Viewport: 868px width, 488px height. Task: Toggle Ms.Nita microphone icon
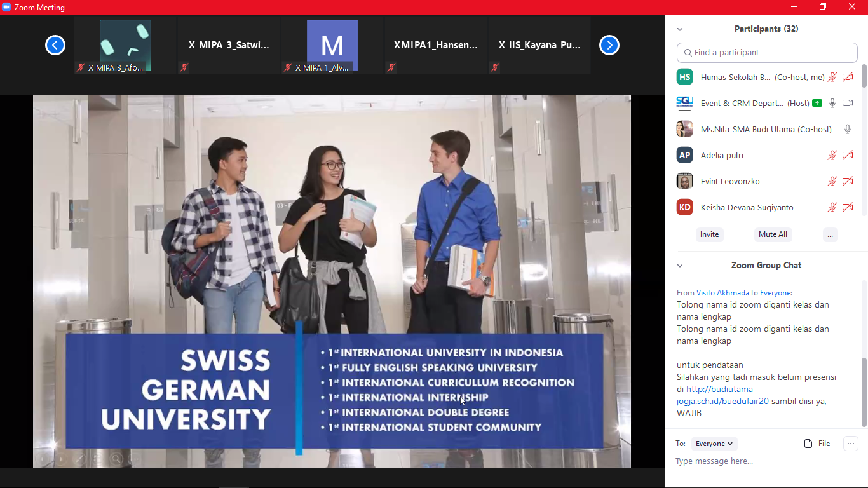847,129
